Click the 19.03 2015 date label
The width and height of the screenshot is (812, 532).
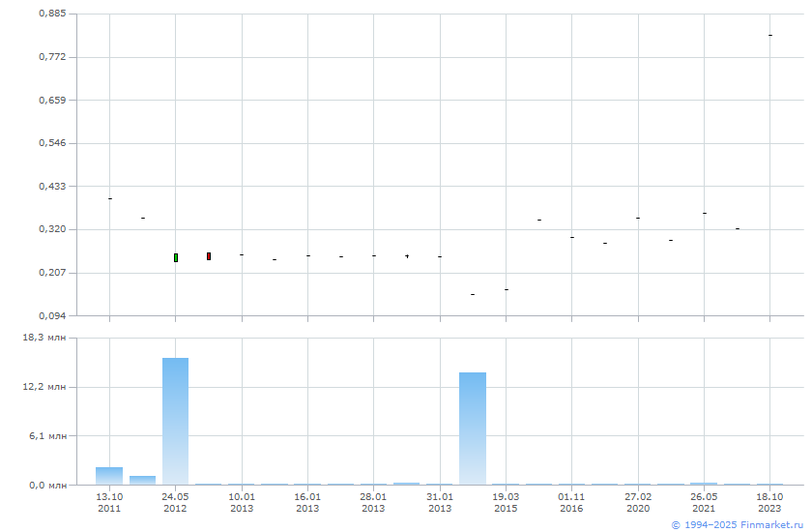506,502
